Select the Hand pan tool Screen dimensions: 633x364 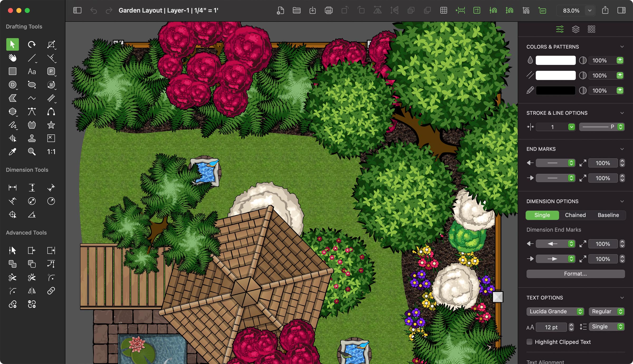point(12,58)
